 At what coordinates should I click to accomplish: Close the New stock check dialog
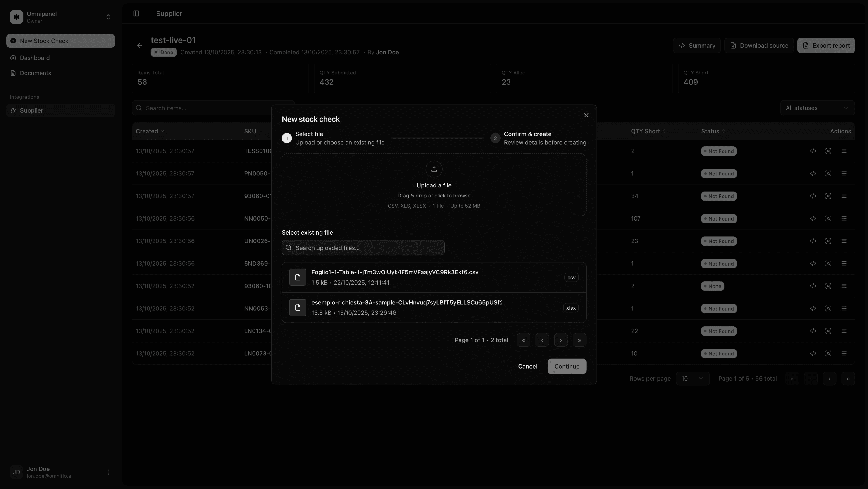click(586, 115)
